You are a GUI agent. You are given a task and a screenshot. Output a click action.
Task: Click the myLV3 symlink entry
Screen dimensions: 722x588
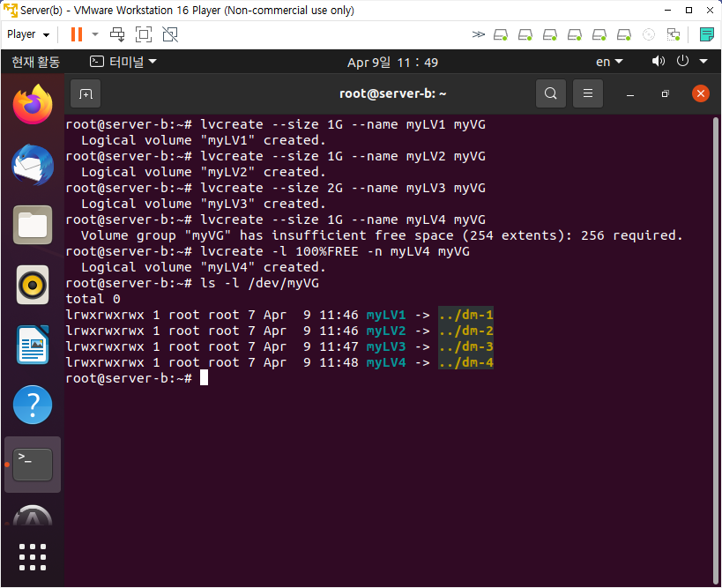pos(386,346)
